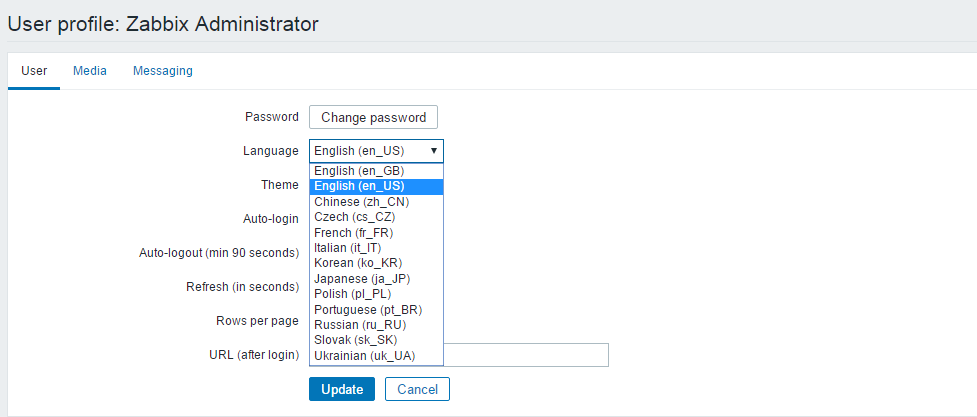977x417 pixels.
Task: Open the Messaging tab
Action: point(163,71)
